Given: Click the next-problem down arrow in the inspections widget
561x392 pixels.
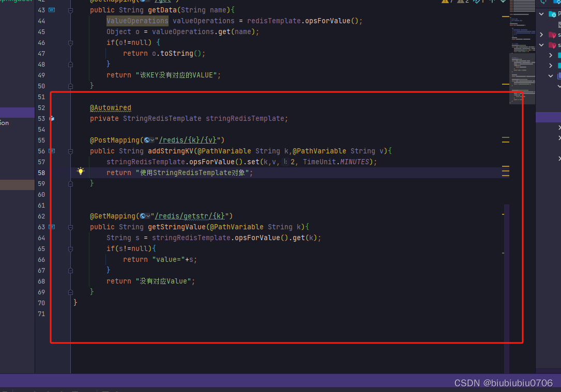Looking at the screenshot, I should [x=503, y=3].
